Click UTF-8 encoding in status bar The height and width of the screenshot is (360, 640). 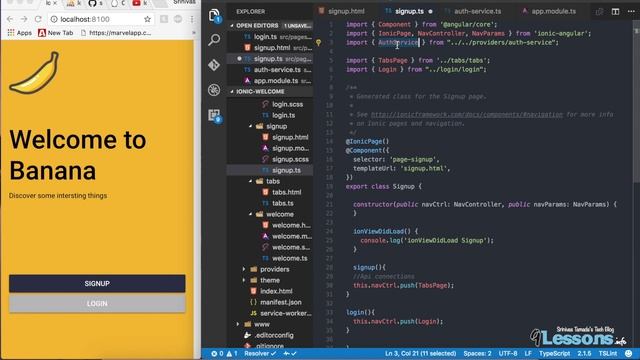tap(508, 353)
